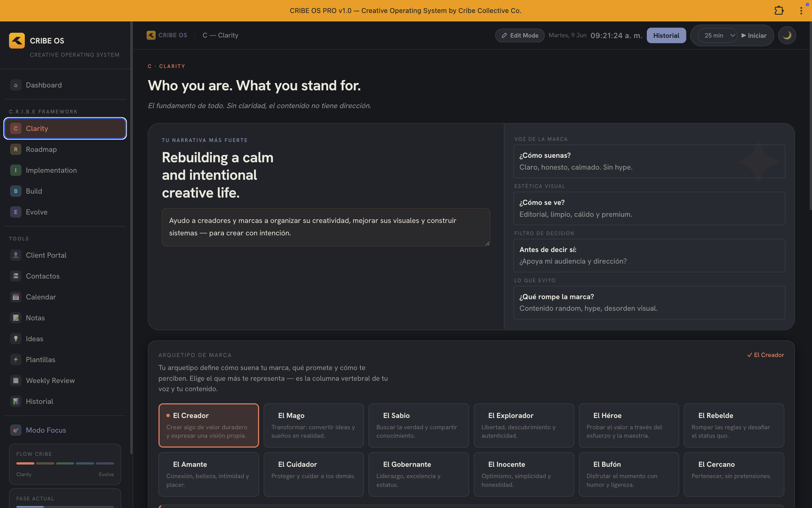Viewport: 812px width, 508px height.
Task: Click the Contactos label in sidebar
Action: (43, 276)
